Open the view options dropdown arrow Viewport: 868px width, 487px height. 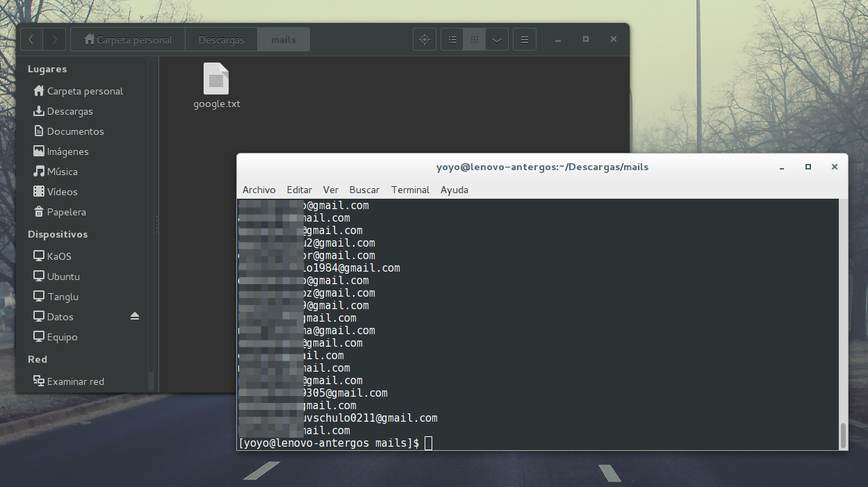click(497, 40)
